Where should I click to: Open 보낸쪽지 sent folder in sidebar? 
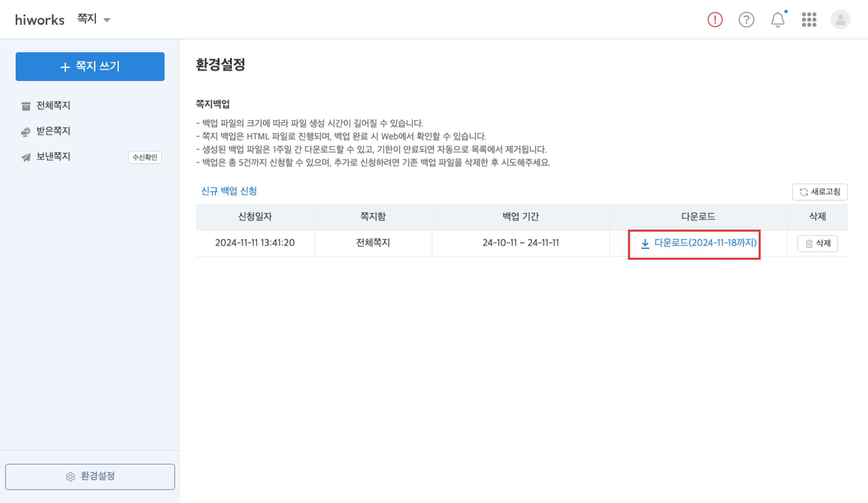click(x=53, y=157)
